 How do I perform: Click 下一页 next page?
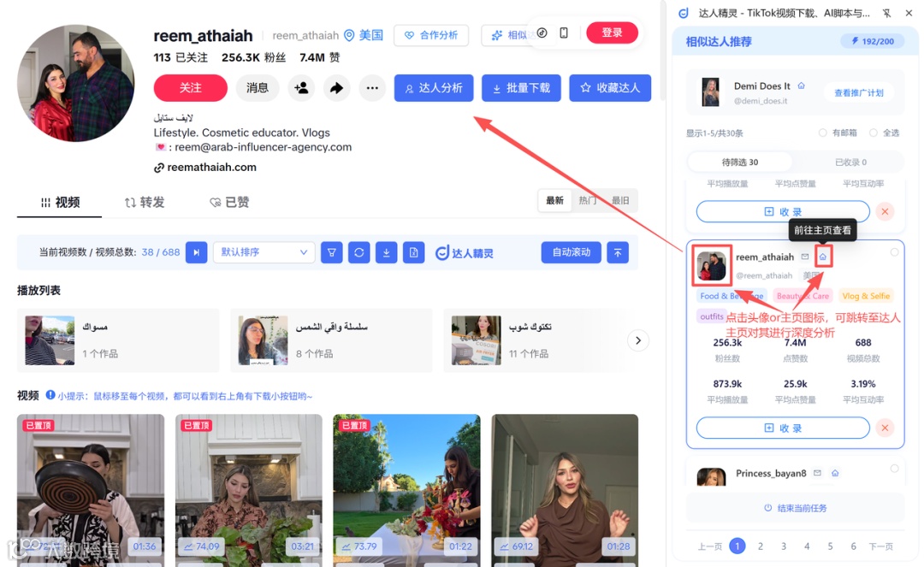point(881,546)
